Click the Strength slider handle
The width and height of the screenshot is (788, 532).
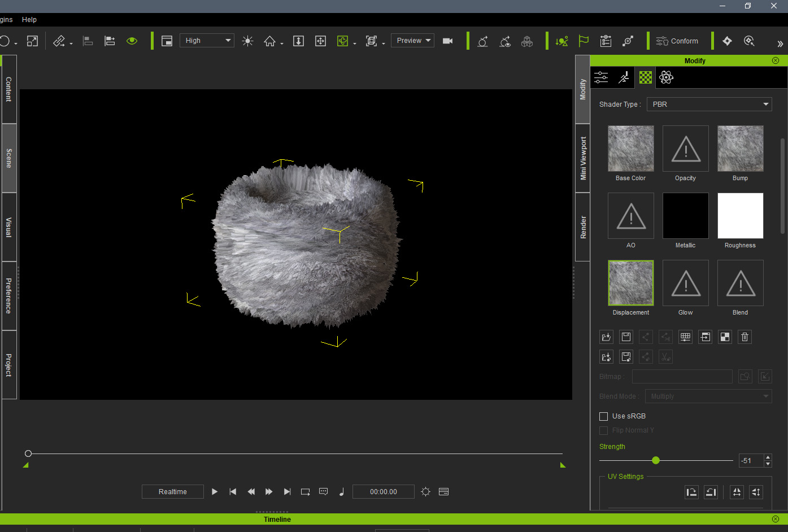(x=655, y=460)
